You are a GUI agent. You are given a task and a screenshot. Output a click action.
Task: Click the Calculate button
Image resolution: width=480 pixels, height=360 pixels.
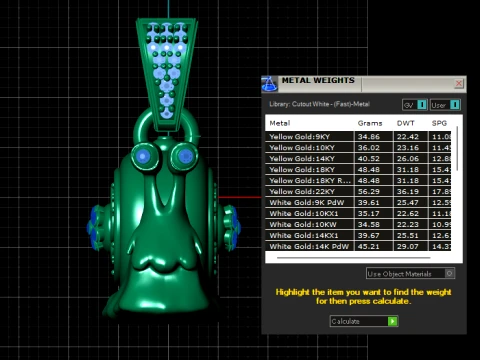(x=364, y=321)
